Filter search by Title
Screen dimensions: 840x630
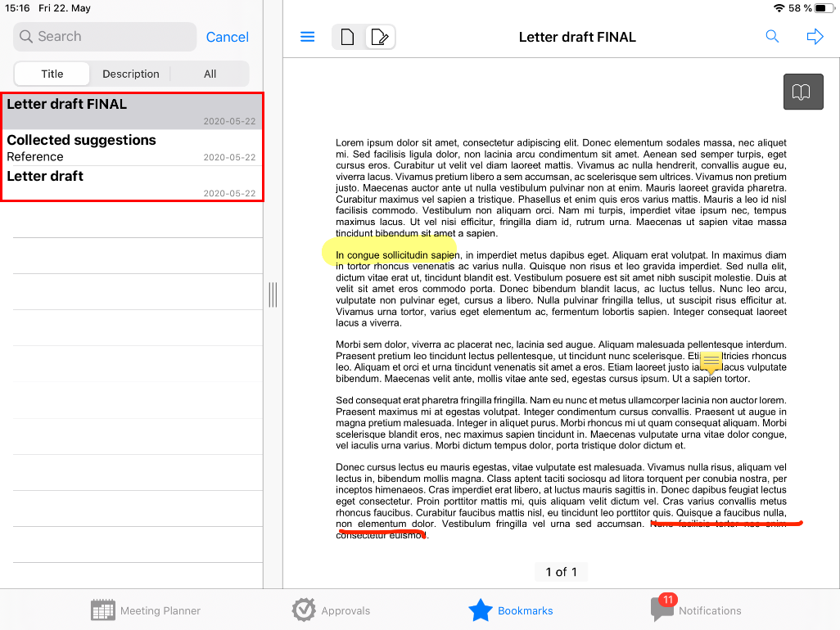52,74
